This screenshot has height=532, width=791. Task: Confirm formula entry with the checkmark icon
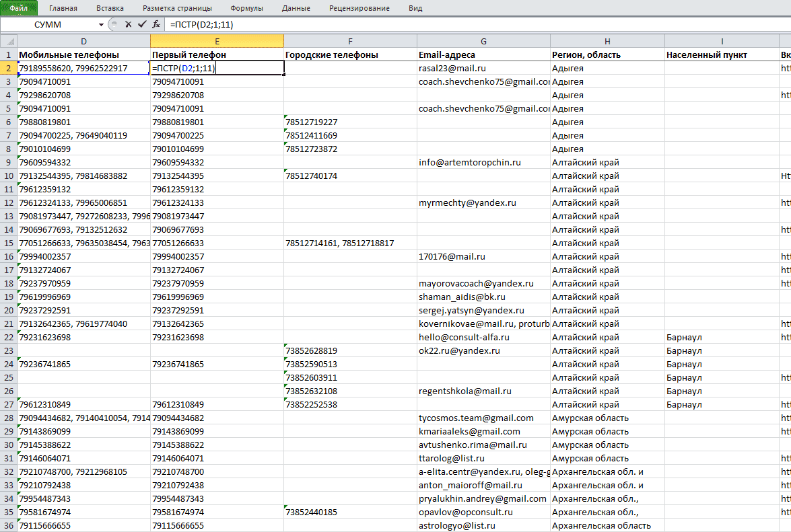pyautogui.click(x=142, y=24)
